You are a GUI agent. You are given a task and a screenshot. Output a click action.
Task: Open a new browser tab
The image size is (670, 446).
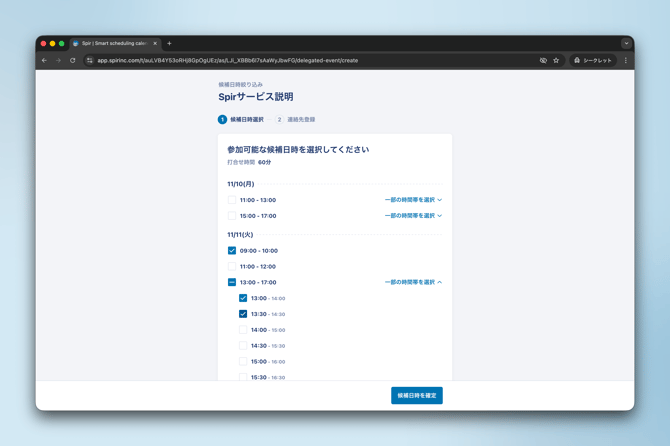170,44
